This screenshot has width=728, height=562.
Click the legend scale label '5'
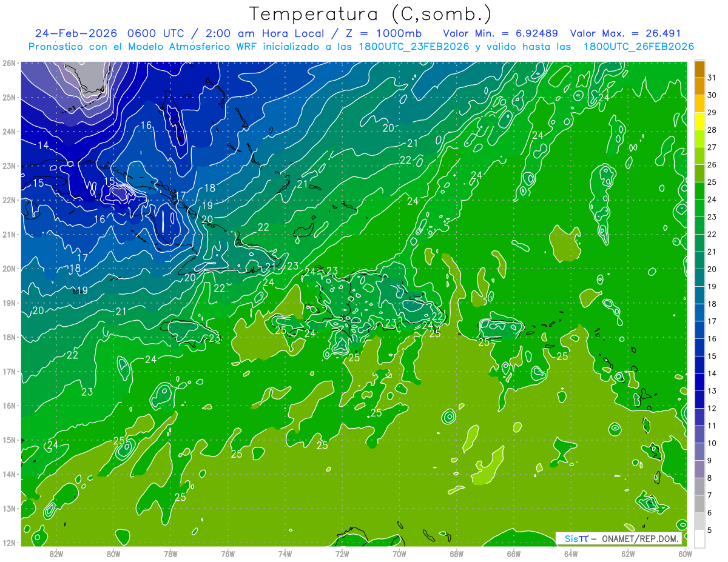click(710, 529)
